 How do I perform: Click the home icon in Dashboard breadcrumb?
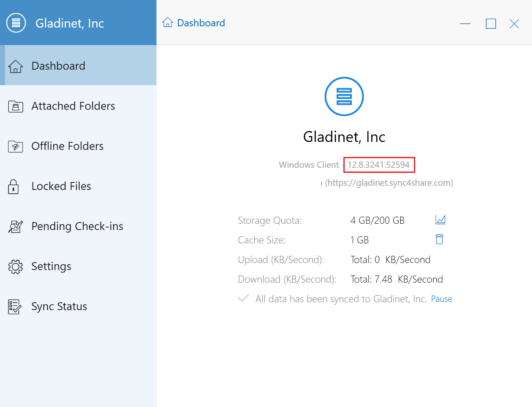tap(168, 23)
